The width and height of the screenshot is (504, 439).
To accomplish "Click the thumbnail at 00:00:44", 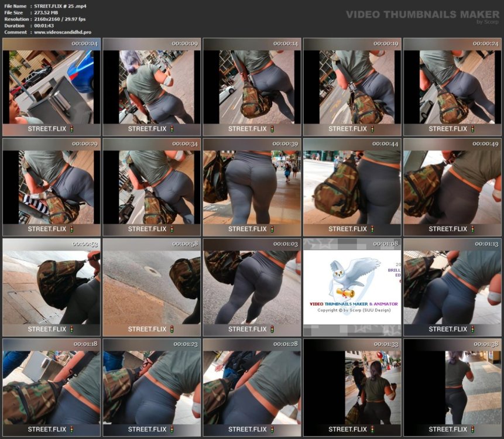I will click(x=352, y=187).
